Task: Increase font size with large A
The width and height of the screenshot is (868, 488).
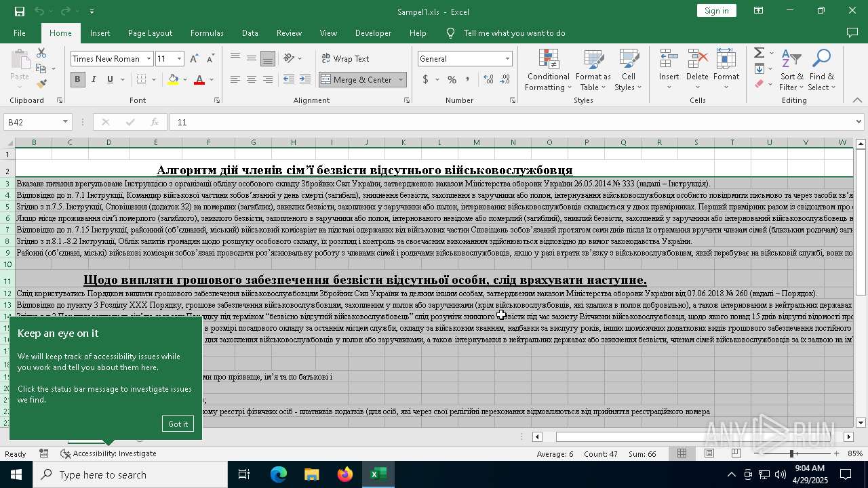Action: (195, 59)
